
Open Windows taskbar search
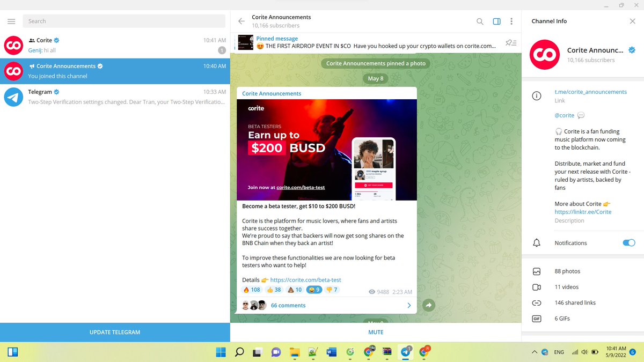coord(239,352)
